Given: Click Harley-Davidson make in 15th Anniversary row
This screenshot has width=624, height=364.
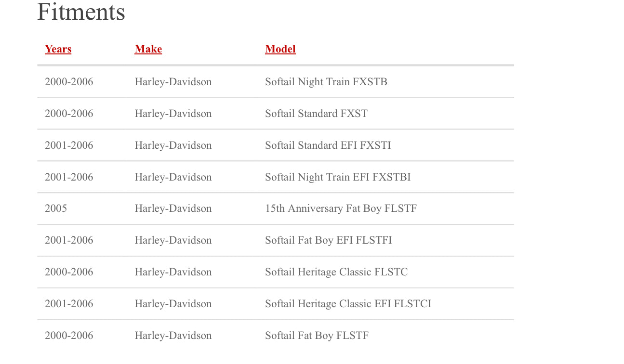Looking at the screenshot, I should click(x=173, y=208).
